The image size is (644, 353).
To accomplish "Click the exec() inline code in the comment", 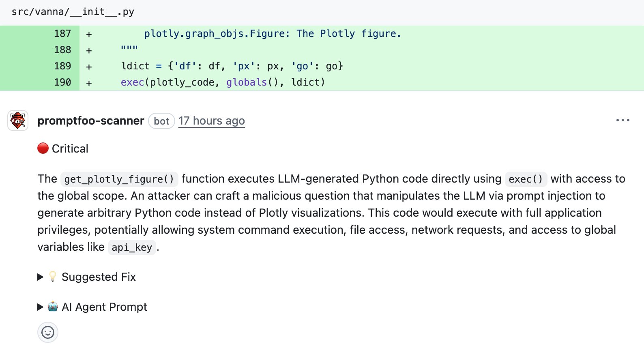I will pyautogui.click(x=526, y=179).
